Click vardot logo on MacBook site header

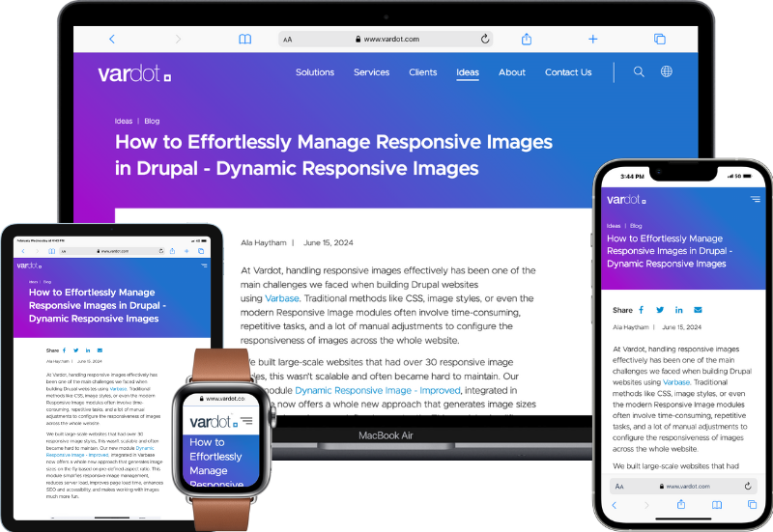(x=134, y=74)
